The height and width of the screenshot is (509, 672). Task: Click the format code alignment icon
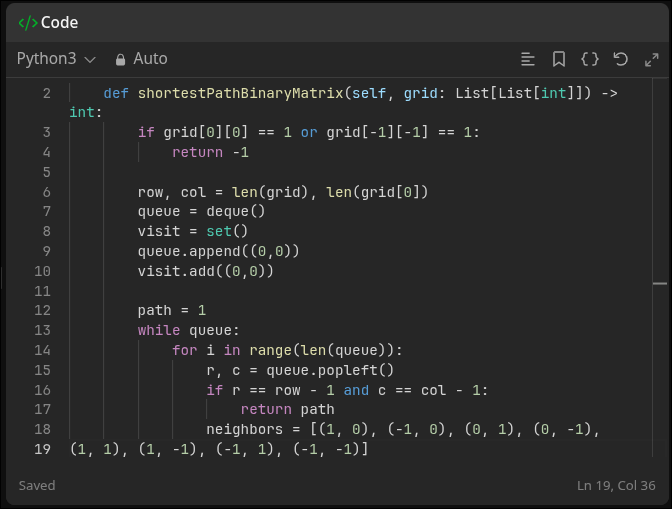point(528,59)
